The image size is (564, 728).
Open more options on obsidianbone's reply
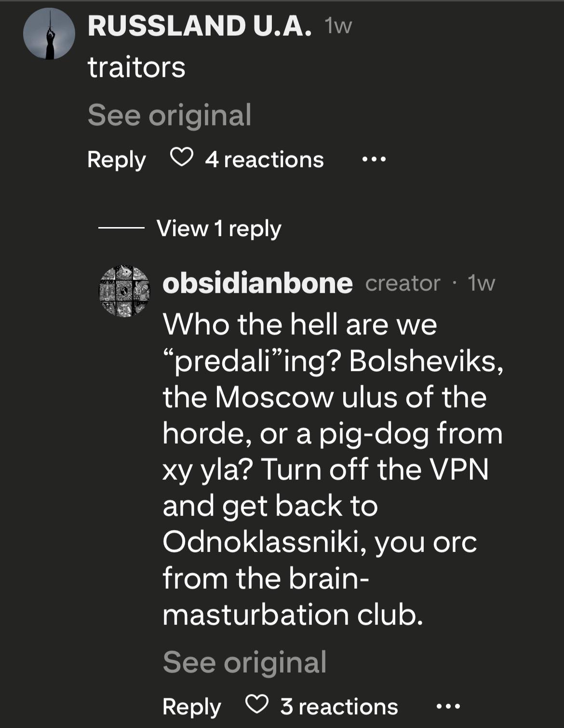coord(448,707)
